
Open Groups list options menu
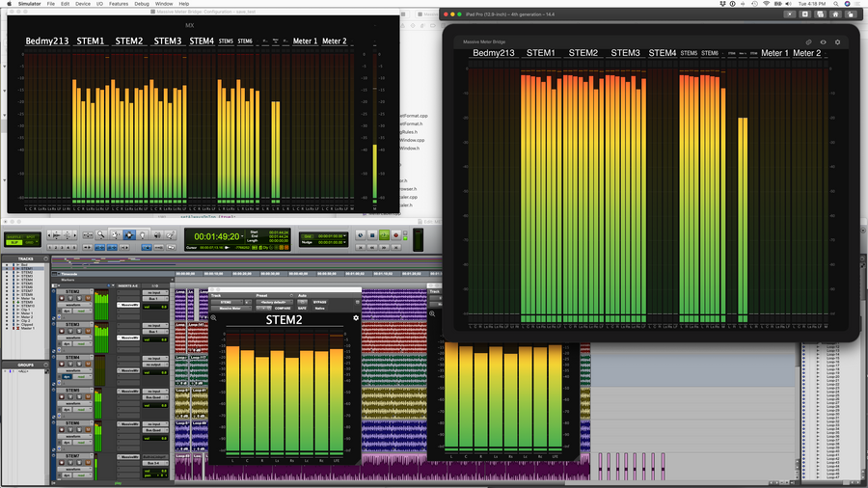pos(46,365)
